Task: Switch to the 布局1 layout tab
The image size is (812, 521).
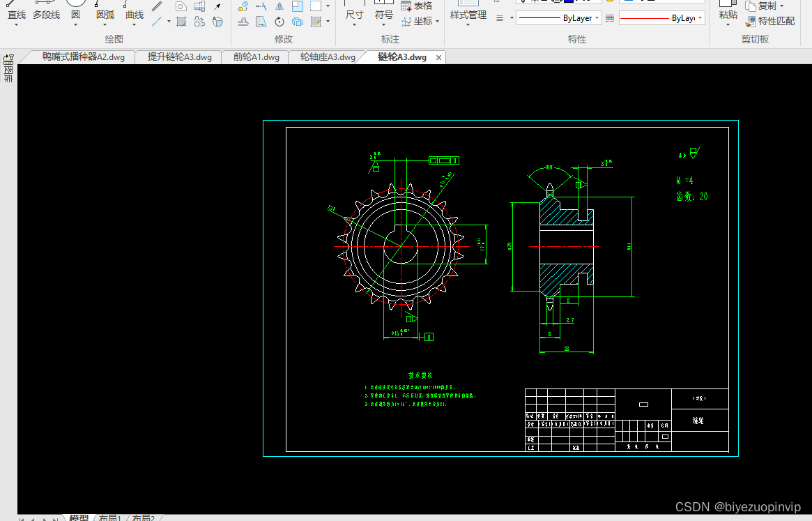Action: (110, 518)
